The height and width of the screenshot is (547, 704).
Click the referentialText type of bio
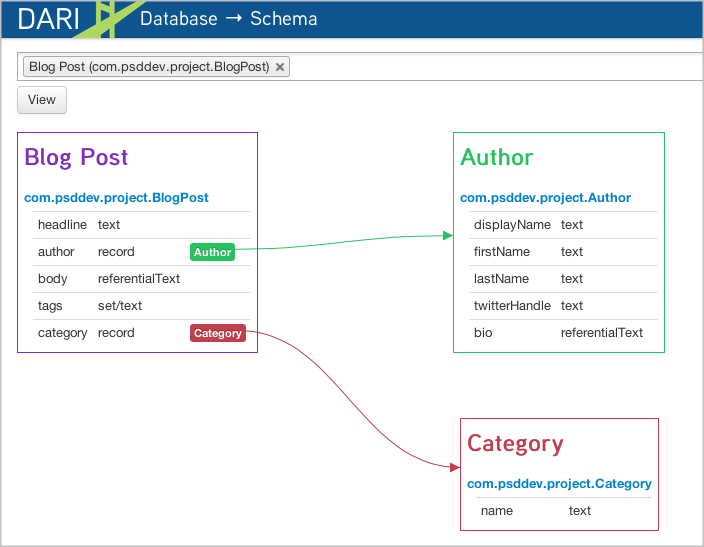(x=602, y=333)
